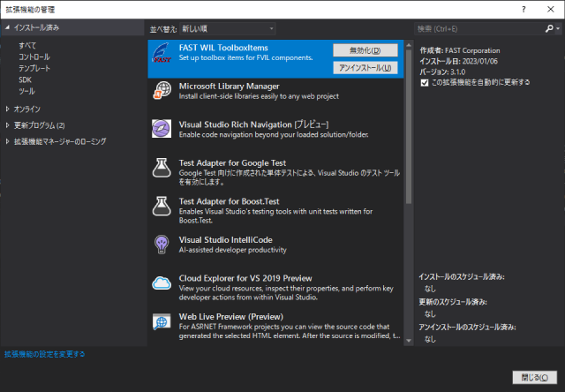This screenshot has width=565, height=392.
Task: Click the アンインストール button
Action: [x=365, y=68]
